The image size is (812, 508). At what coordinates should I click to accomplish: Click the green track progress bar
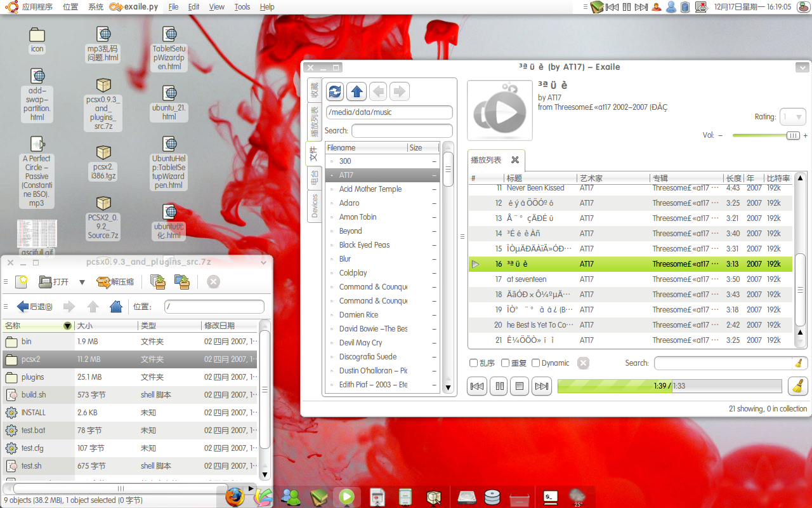click(x=669, y=386)
